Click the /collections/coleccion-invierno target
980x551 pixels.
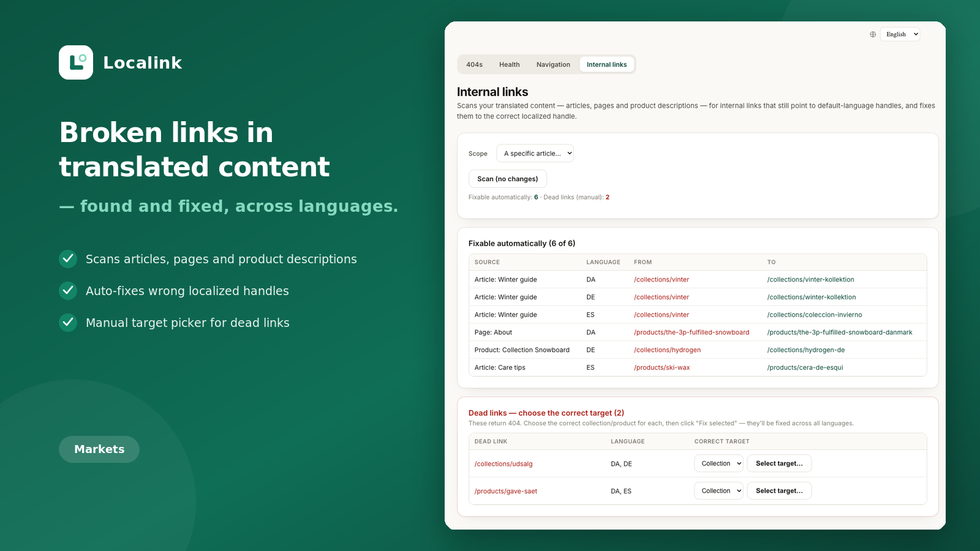[815, 315]
